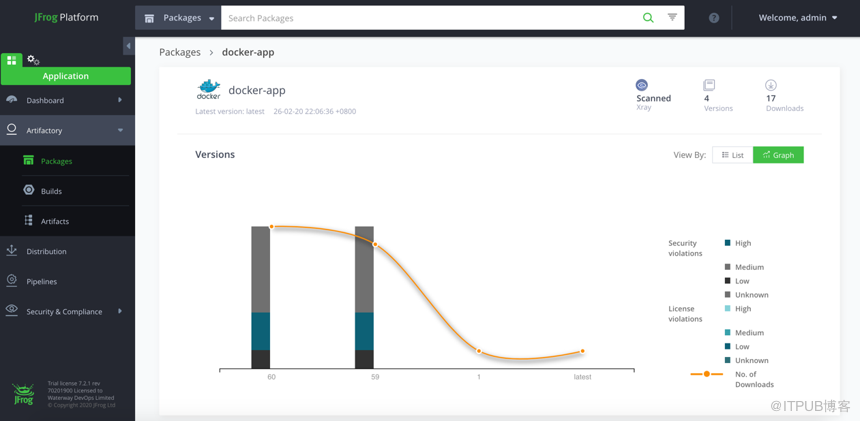Open the Packages search type dropdown
860x421 pixels.
(179, 18)
